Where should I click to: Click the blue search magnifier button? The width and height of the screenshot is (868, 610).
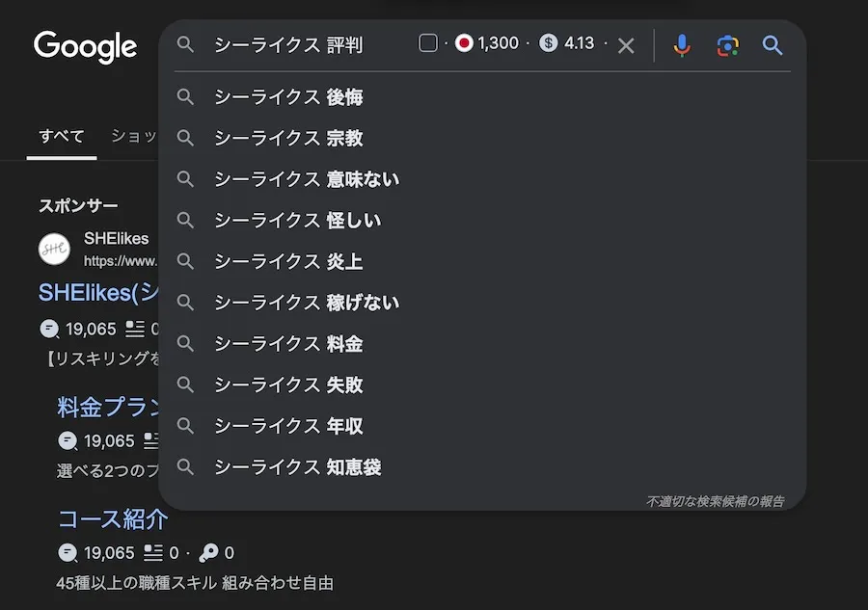[x=773, y=45]
